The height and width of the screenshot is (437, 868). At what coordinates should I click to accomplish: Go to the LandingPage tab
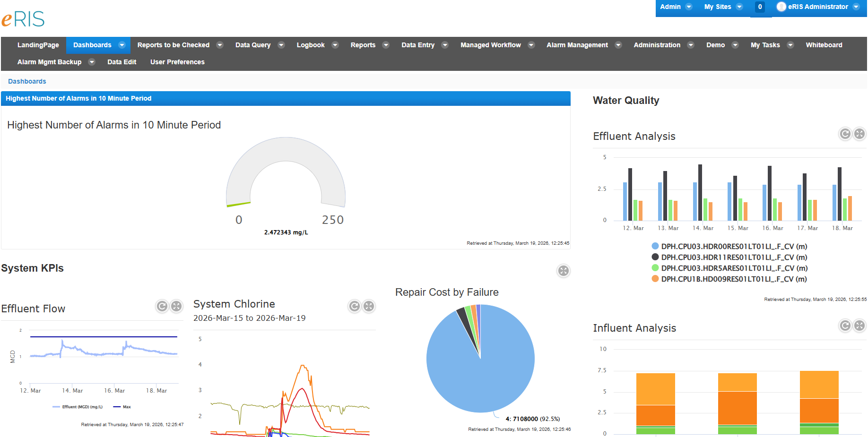[38, 45]
